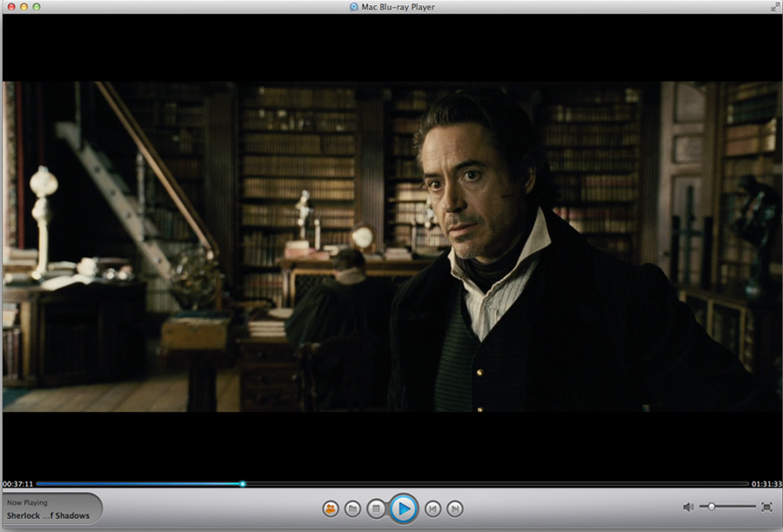783x532 pixels.
Task: Click the Now Playing title 'Sherlock ...f Shadows'
Action: tap(48, 515)
